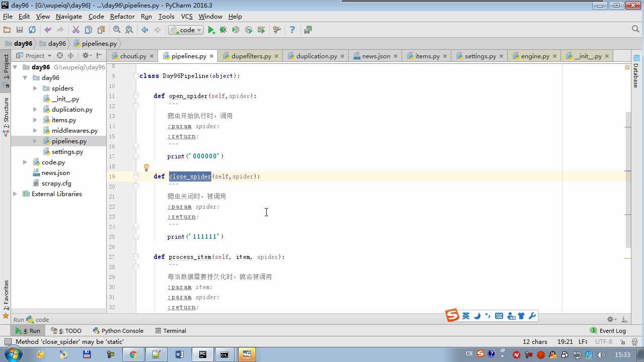This screenshot has width=644, height=362.
Task: Switch to the settings.py tab
Action: point(480,56)
